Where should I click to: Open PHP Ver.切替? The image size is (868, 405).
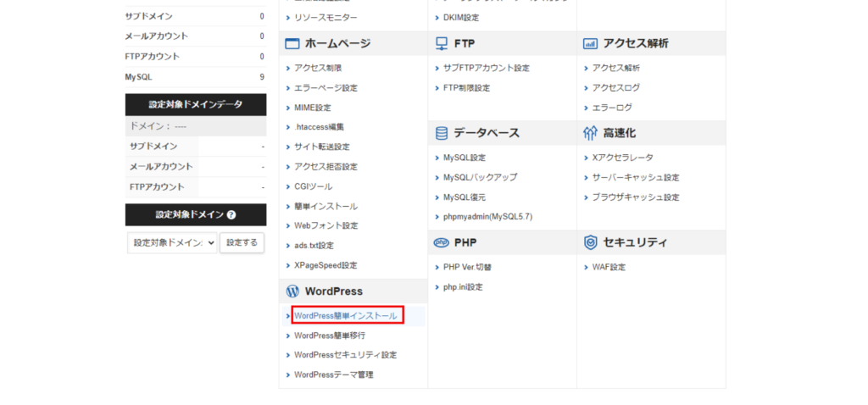coord(467,267)
